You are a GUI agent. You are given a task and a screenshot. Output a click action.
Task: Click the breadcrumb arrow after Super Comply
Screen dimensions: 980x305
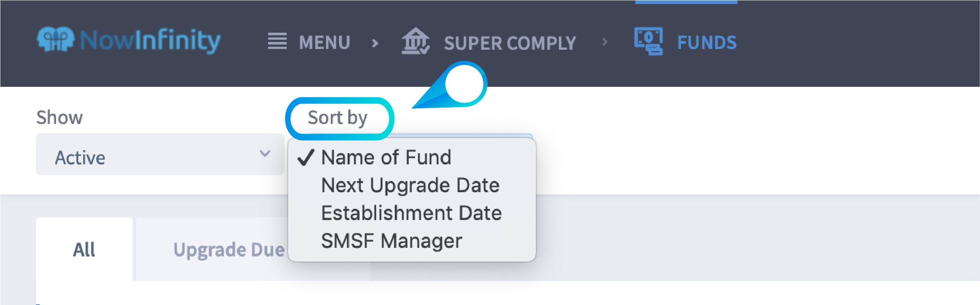(x=605, y=42)
